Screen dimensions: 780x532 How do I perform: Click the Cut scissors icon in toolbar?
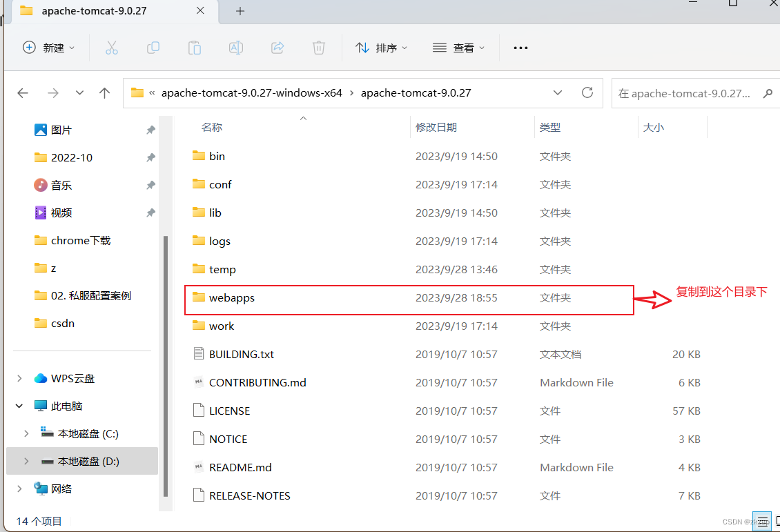click(x=111, y=48)
